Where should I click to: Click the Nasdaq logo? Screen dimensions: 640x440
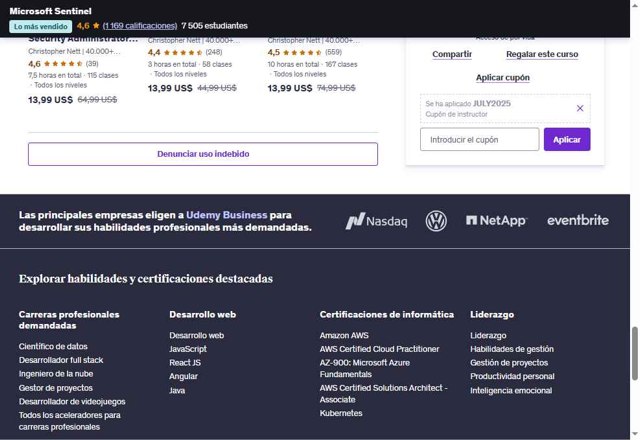click(376, 221)
